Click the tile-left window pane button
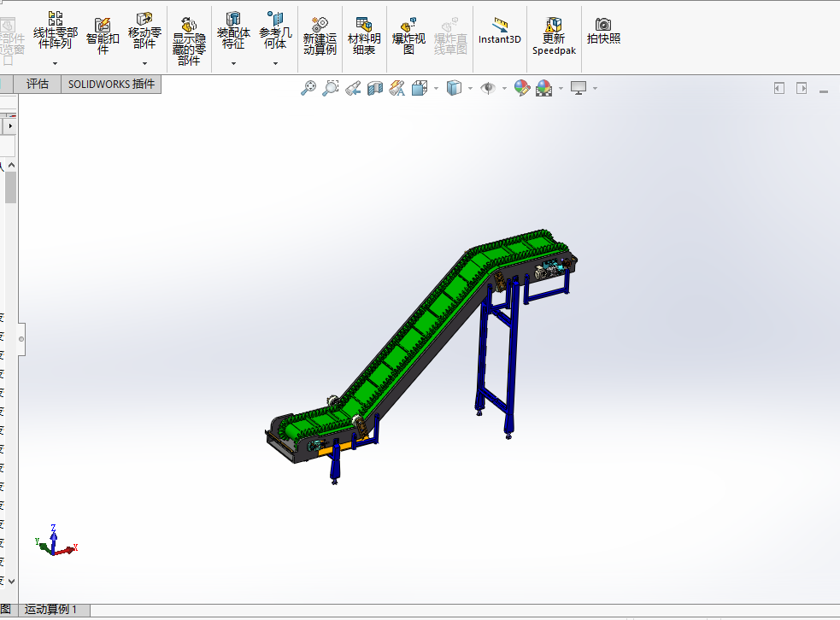The height and width of the screenshot is (620, 840). coord(779,88)
